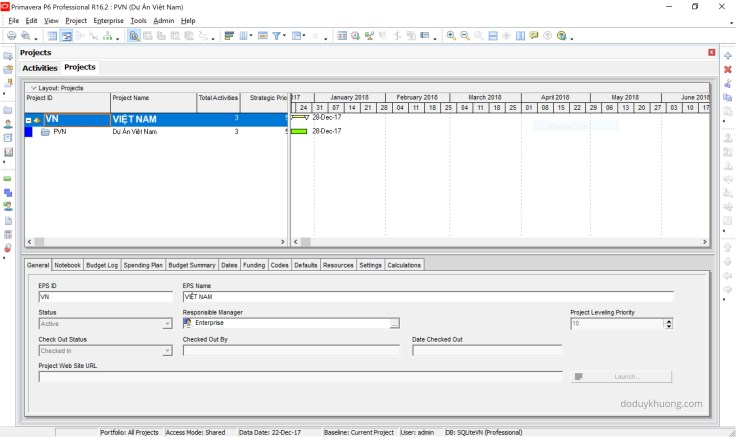
Task: Close the Projects panel with red X
Action: pos(712,53)
